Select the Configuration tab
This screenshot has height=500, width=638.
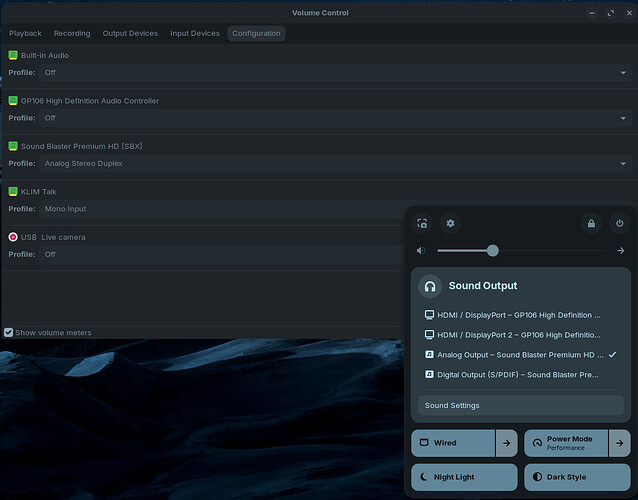(256, 33)
